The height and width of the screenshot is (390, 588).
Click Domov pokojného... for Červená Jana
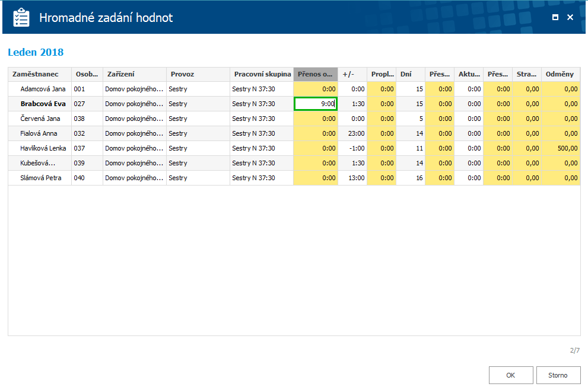click(134, 119)
